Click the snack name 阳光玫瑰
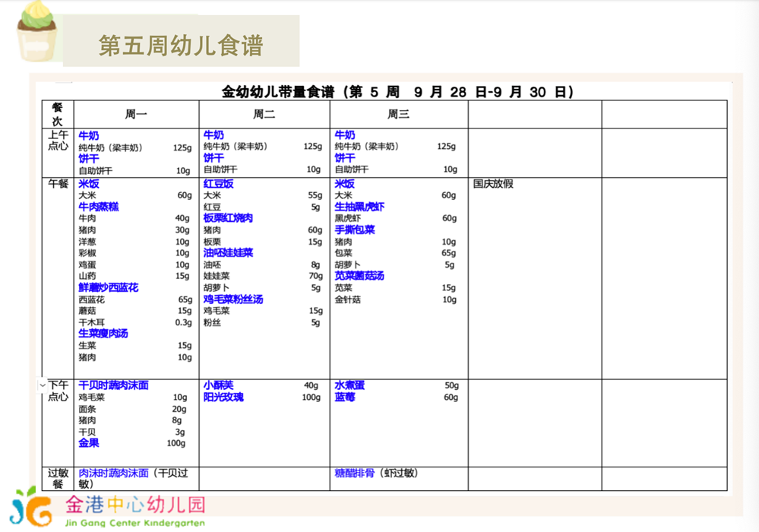 click(x=223, y=397)
